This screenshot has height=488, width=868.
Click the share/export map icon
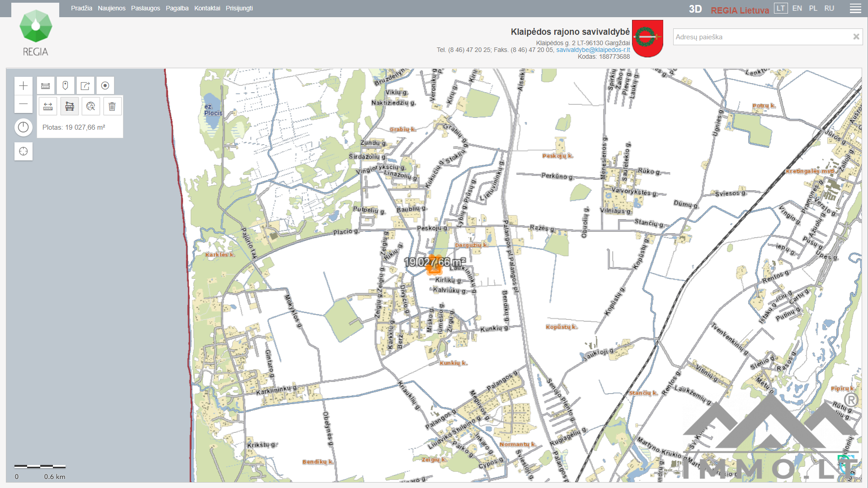[x=85, y=86]
